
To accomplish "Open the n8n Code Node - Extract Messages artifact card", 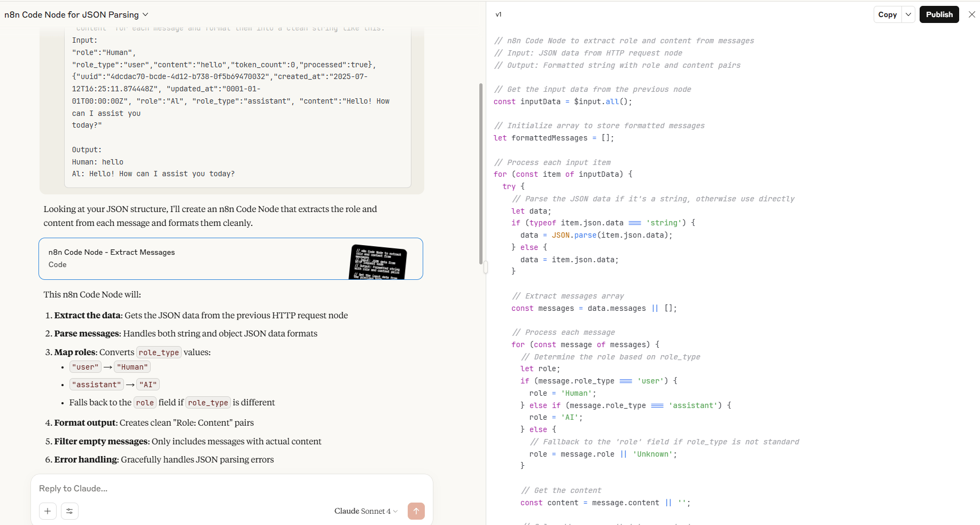I will click(231, 258).
